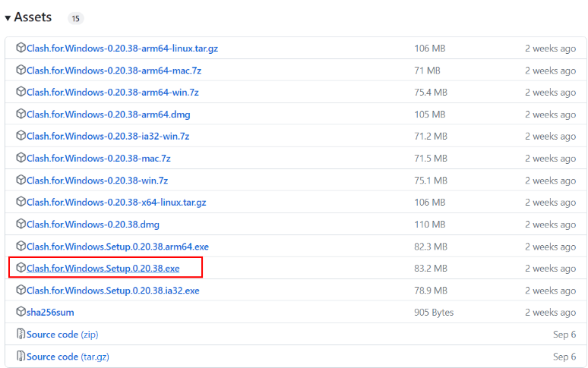Click package icon beside ia32-win.7z
Image resolution: width=588 pixels, height=368 pixels.
pos(21,135)
